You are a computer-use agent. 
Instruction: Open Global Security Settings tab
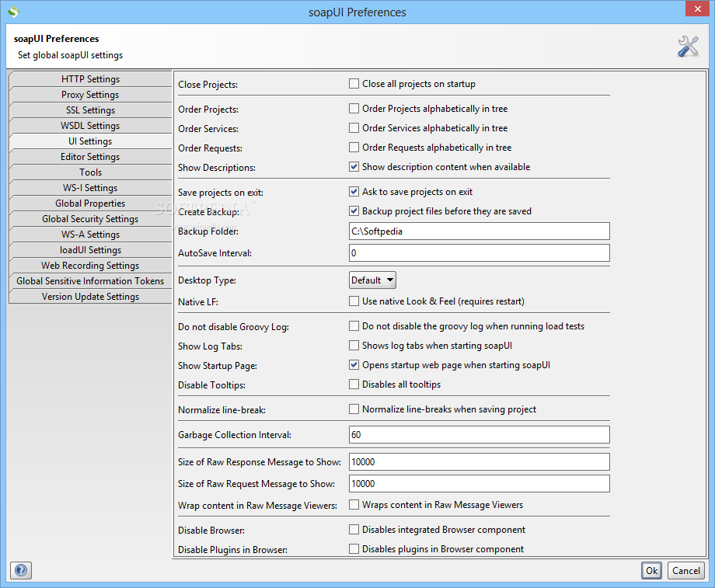pos(90,218)
